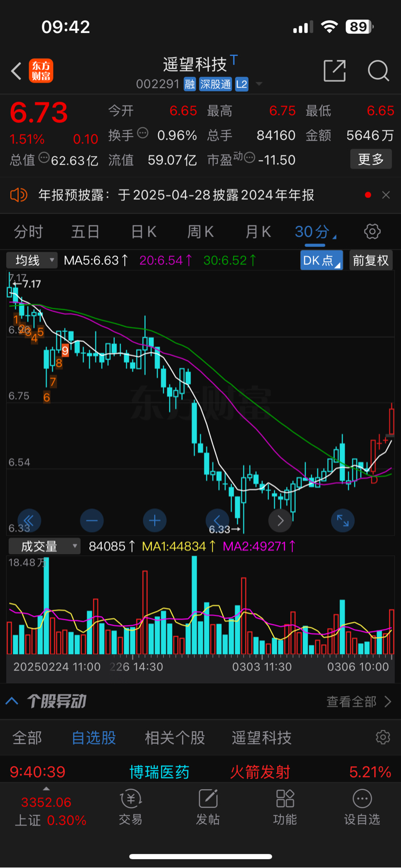Jump chart to earliest with double-left icon
The image size is (401, 868).
pos(29,520)
